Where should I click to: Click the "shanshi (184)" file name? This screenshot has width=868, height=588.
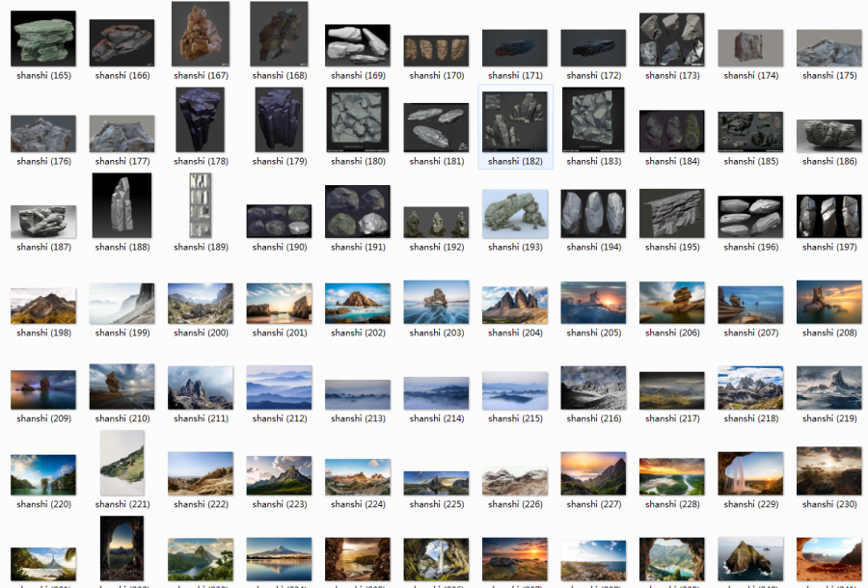(x=672, y=161)
